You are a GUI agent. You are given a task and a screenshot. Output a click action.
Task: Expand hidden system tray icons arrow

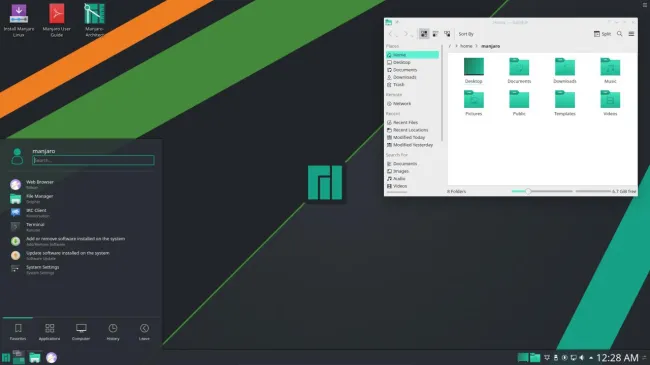click(x=591, y=358)
